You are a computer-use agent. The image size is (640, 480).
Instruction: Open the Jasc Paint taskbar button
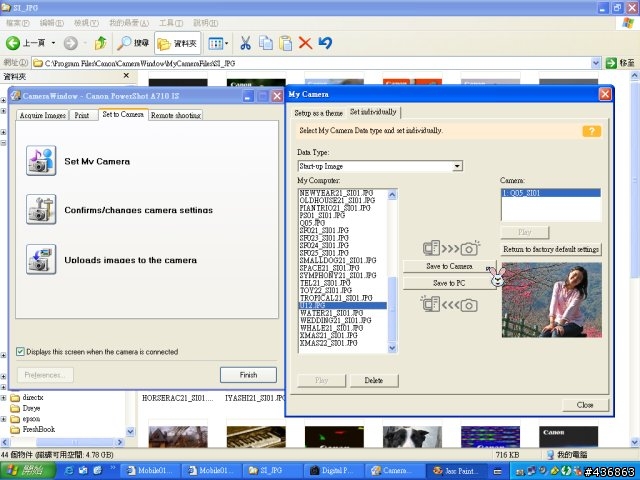[x=455, y=471]
